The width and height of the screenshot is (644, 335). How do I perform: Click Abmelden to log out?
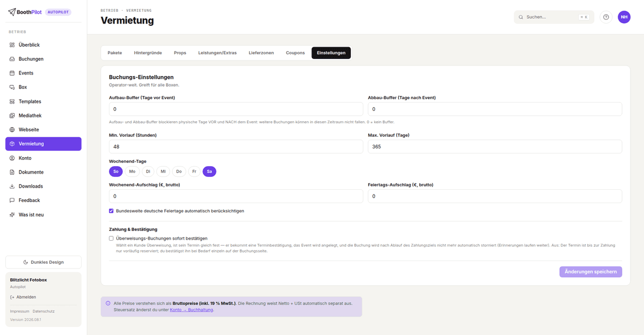pyautogui.click(x=23, y=297)
